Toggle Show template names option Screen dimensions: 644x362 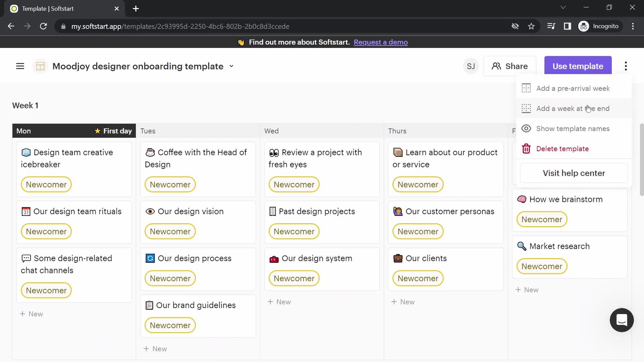point(573,128)
